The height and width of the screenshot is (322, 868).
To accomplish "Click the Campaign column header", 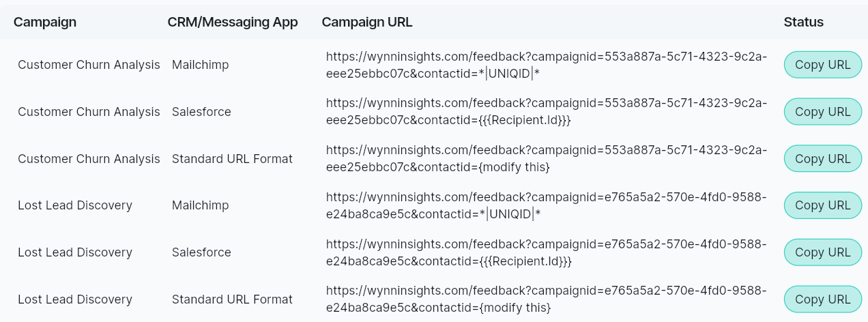I will pyautogui.click(x=45, y=22).
